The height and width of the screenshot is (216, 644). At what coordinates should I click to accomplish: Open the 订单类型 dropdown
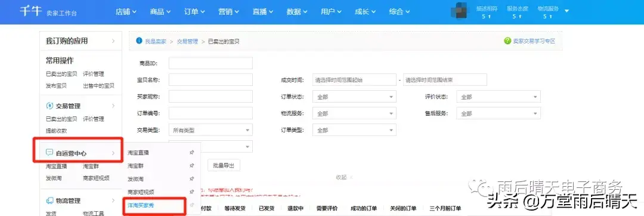point(354,130)
